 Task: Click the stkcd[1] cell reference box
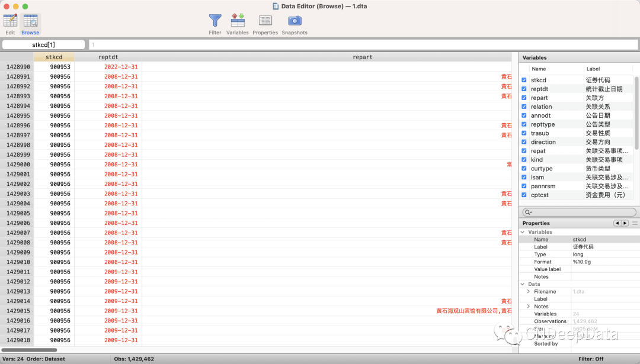(x=44, y=44)
